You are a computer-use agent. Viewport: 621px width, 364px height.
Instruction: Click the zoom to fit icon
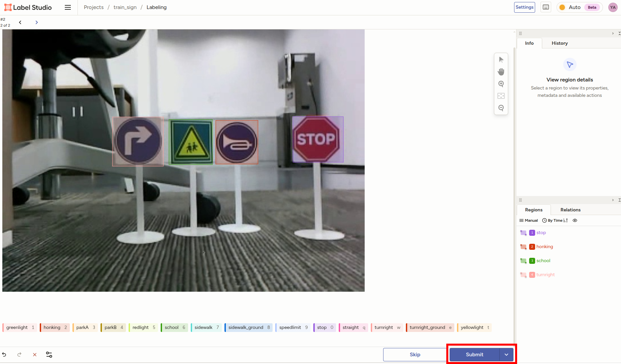pyautogui.click(x=501, y=96)
